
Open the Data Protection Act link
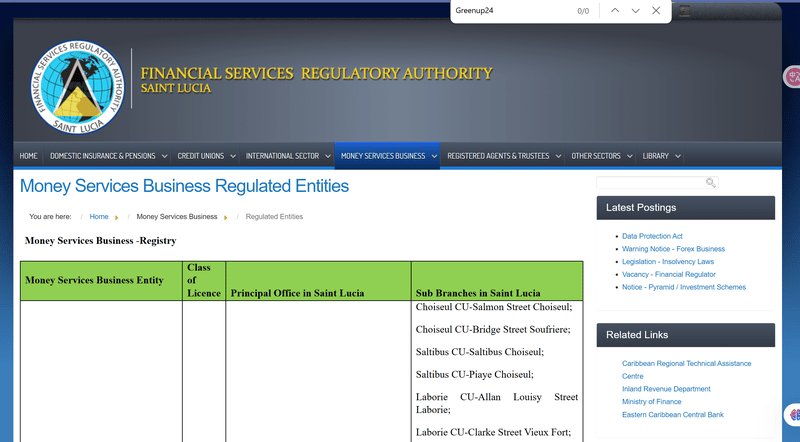(x=652, y=236)
